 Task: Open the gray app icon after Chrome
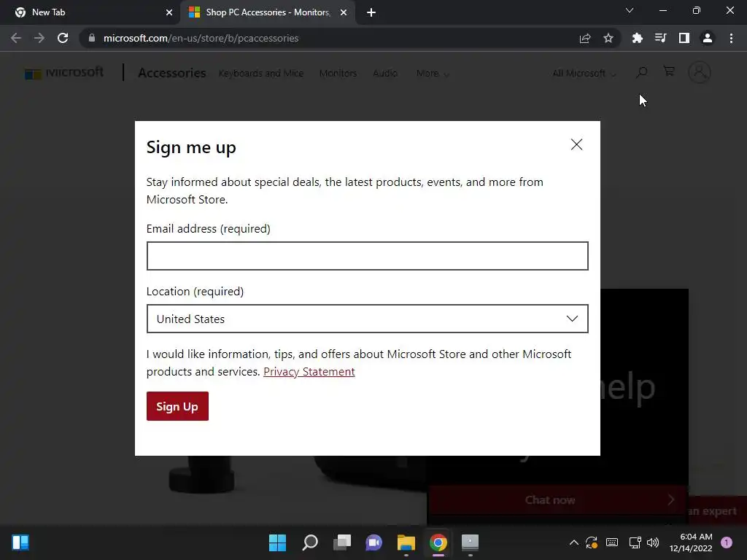tap(471, 542)
